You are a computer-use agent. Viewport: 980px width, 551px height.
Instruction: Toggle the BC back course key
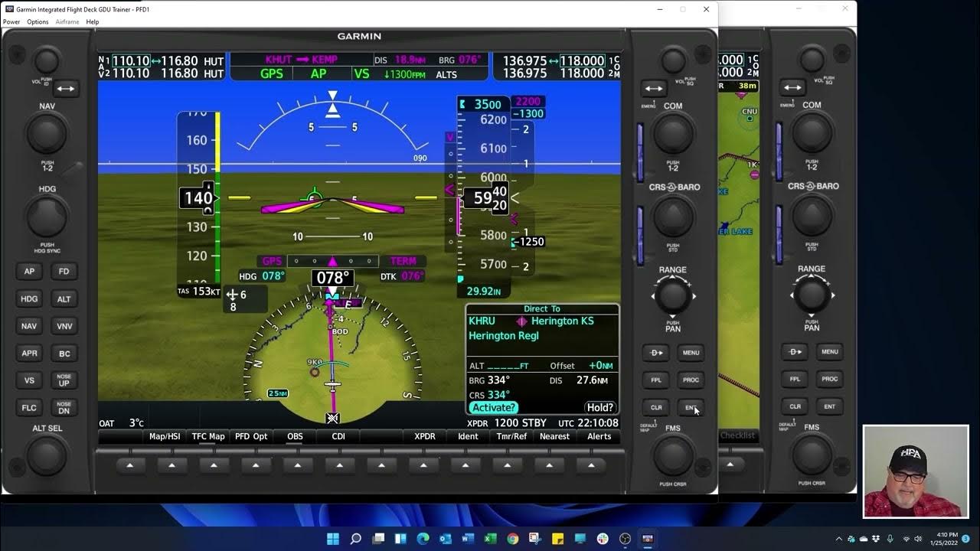[64, 354]
